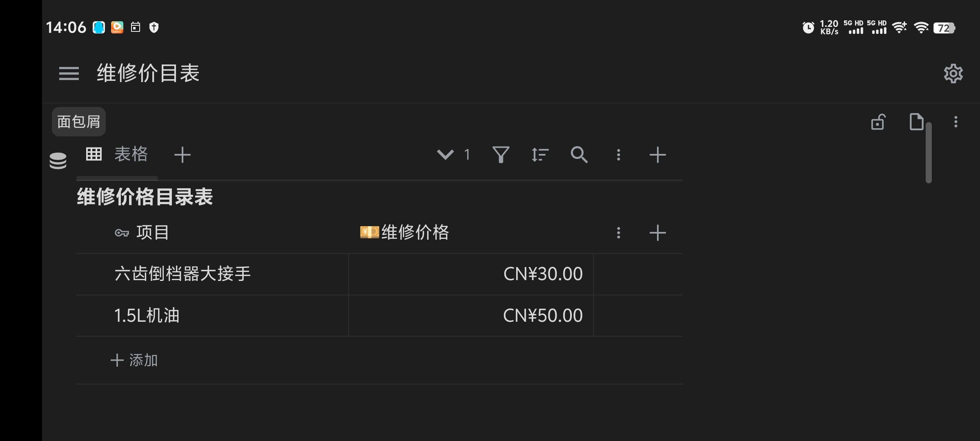Open the 维修价格 column options menu

[618, 233]
